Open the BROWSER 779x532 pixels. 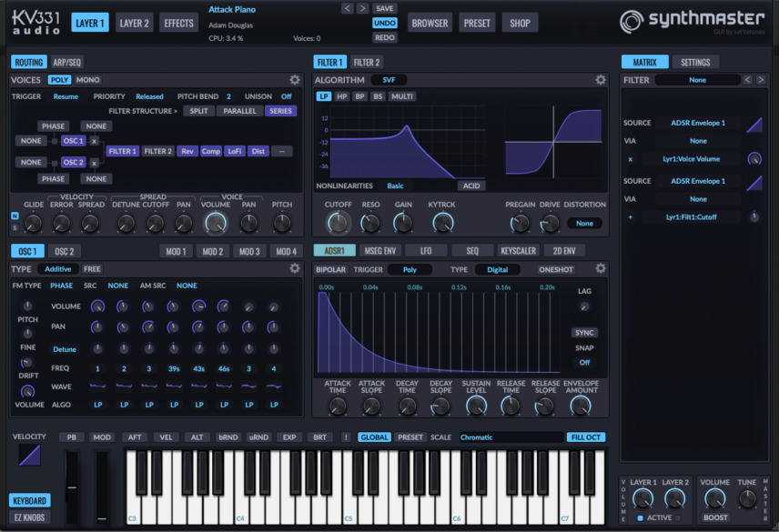click(430, 23)
